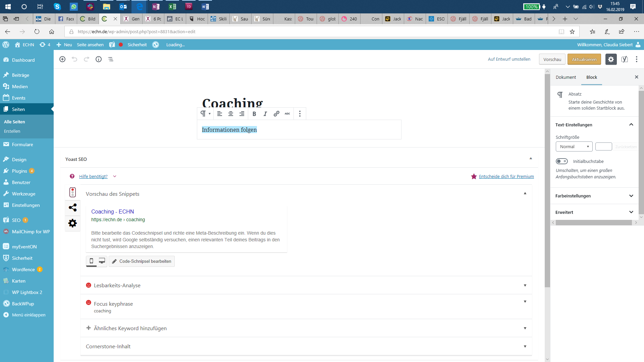This screenshot has width=644, height=362.
Task: Click Code-Schnipsel bearbeiten button
Action: (142, 261)
